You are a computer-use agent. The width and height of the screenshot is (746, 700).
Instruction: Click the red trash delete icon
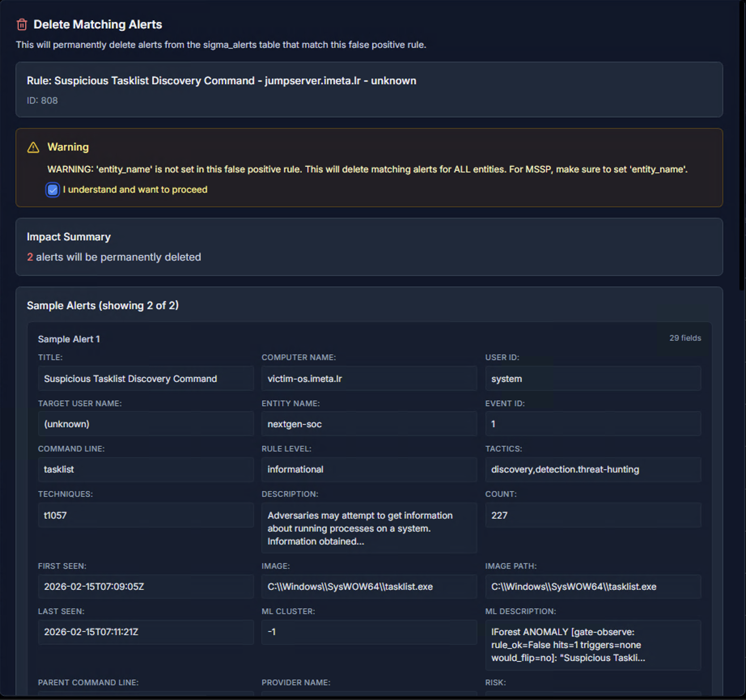click(x=22, y=24)
